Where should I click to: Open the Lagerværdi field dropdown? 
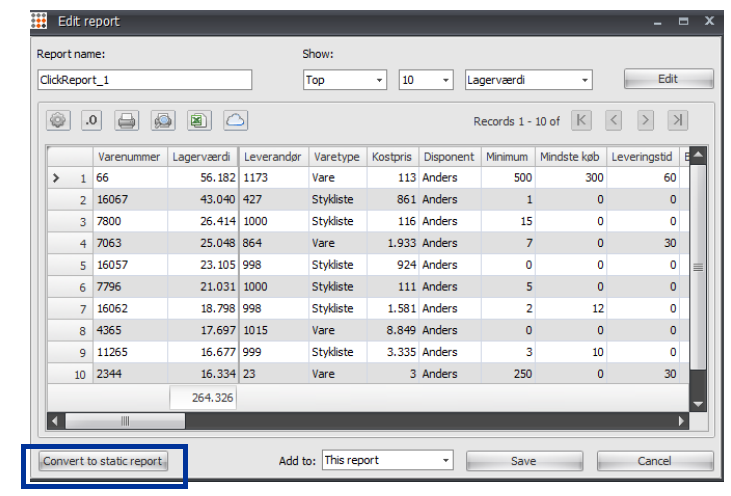(528, 80)
